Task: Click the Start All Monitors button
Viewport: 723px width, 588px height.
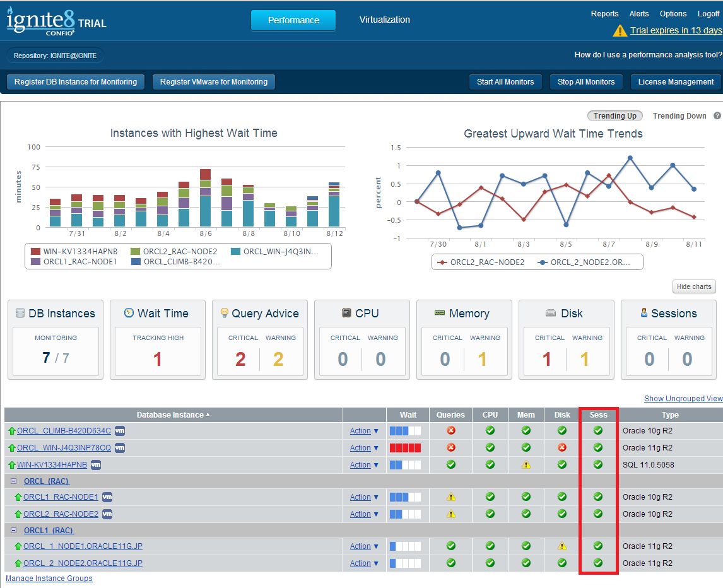Action: coord(505,81)
